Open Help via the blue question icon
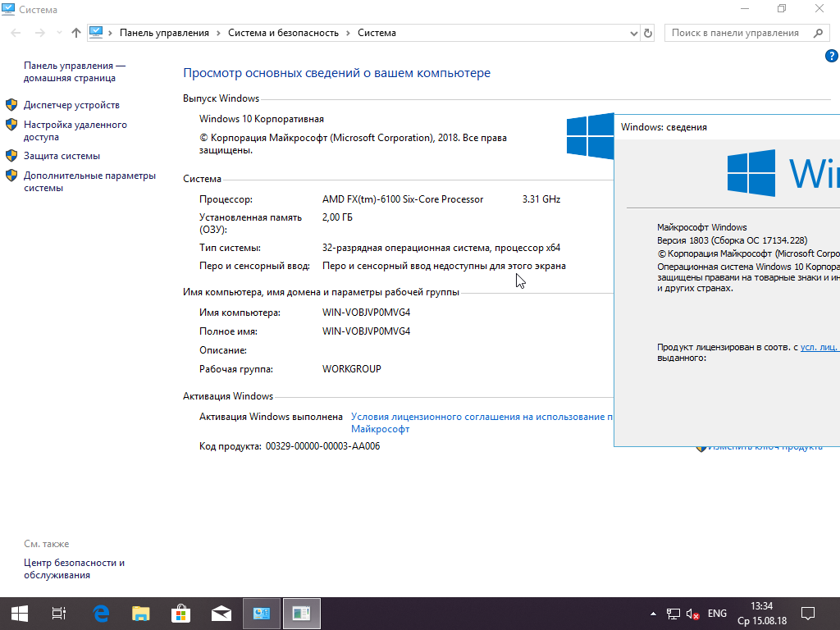Screen dimensions: 840x630 pyautogui.click(x=832, y=56)
